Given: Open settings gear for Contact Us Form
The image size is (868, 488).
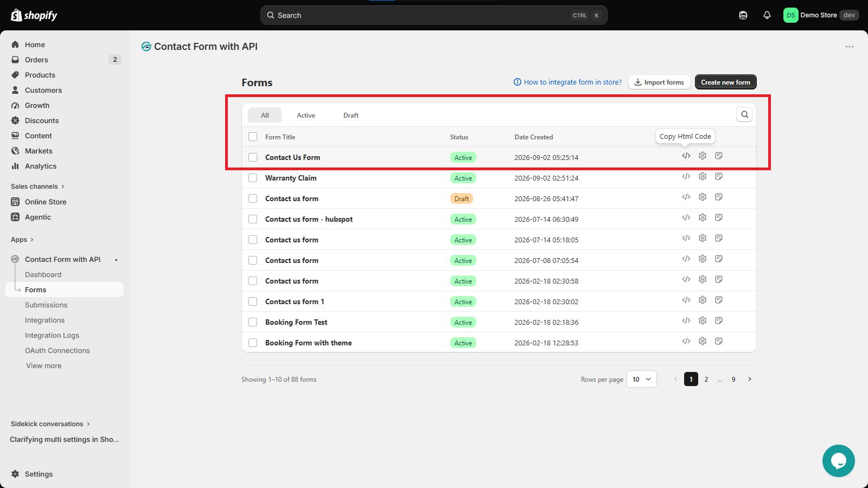Looking at the screenshot, I should [703, 156].
